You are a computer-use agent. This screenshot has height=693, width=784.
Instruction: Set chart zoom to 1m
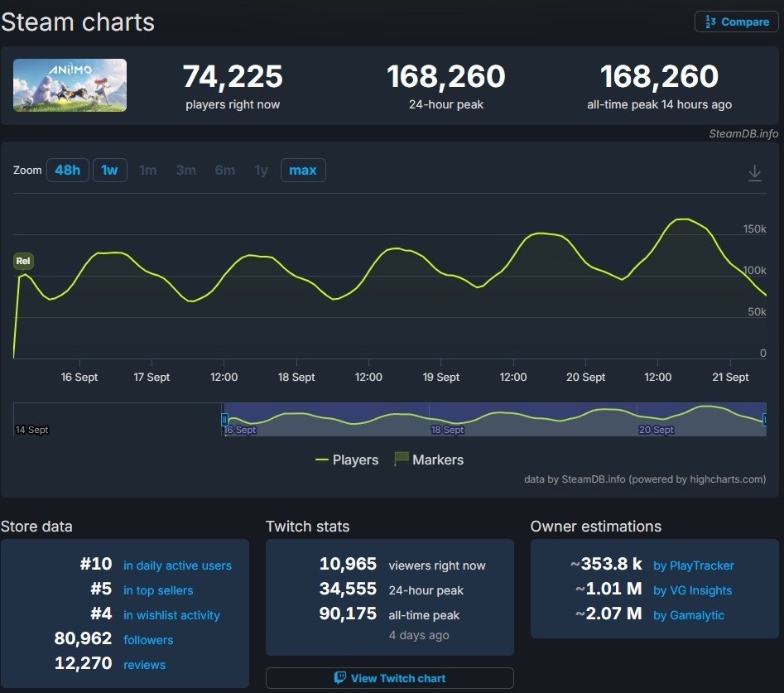(147, 170)
